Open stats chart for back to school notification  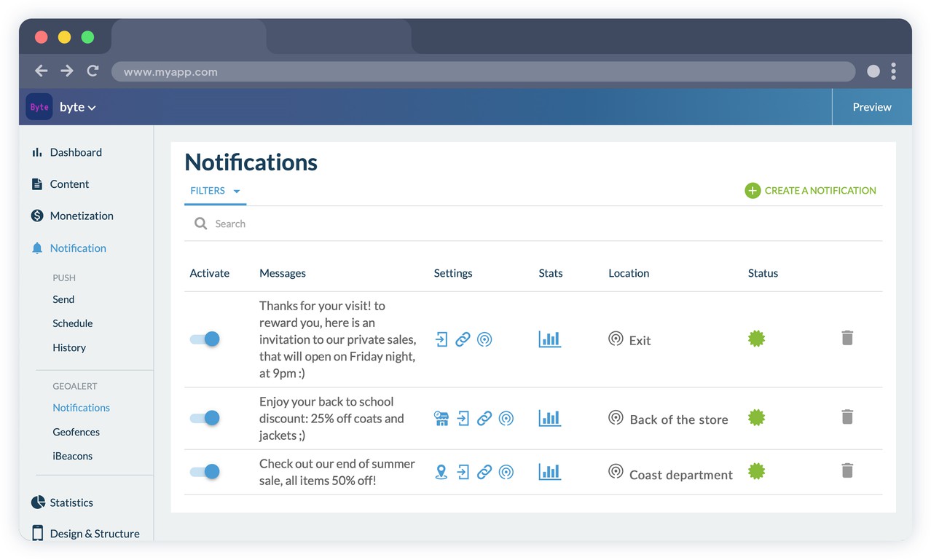pos(549,418)
